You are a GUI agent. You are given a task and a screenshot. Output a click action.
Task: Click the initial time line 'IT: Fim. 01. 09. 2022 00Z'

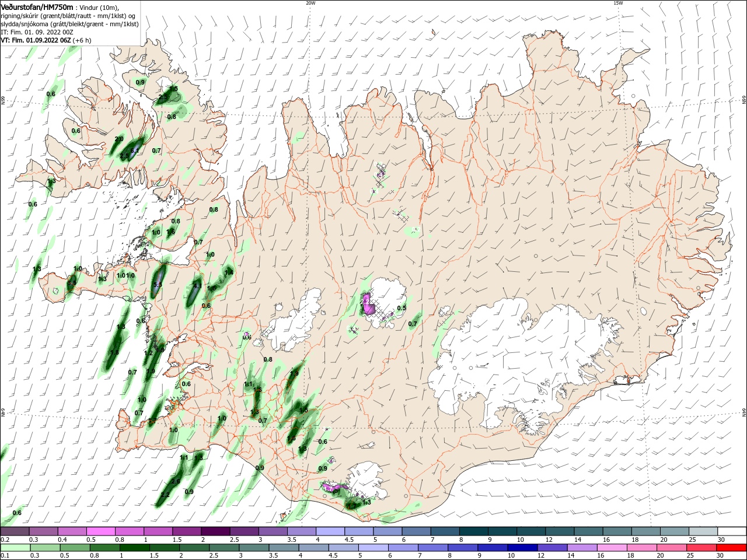click(x=37, y=32)
